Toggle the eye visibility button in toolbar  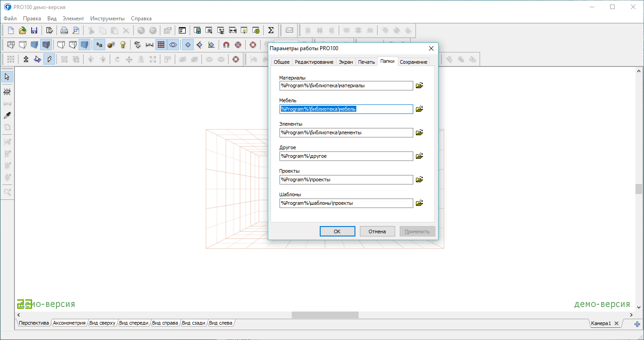point(173,45)
